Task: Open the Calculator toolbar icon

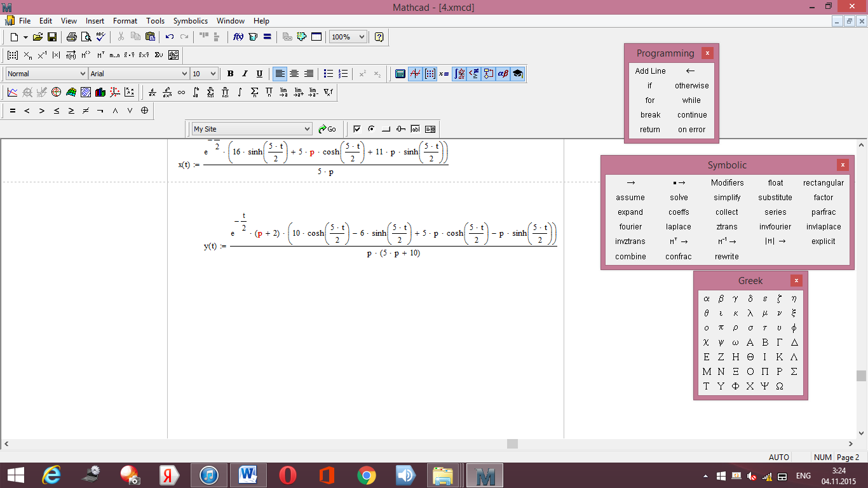Action: click(x=400, y=74)
